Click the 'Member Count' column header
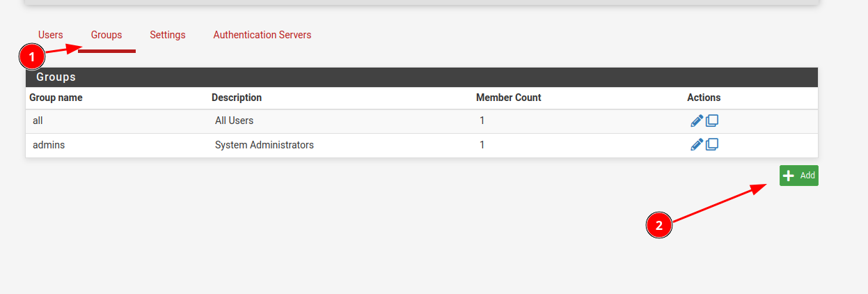This screenshot has width=868, height=294. pyautogui.click(x=509, y=98)
